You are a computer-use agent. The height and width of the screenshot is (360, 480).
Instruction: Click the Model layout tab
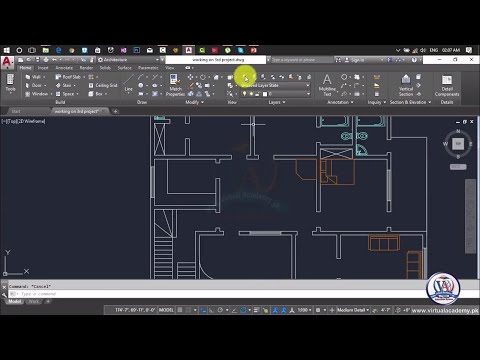click(15, 302)
